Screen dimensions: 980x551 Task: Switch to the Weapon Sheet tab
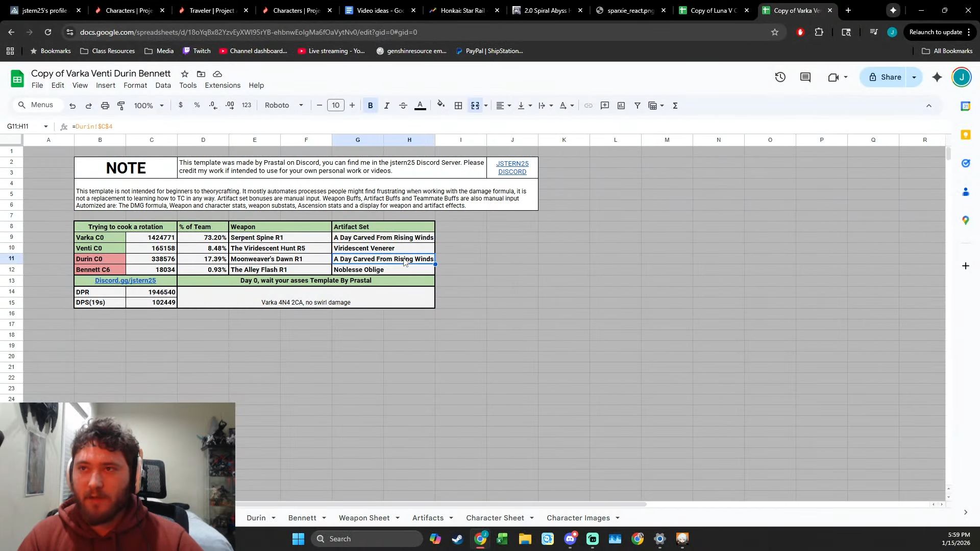(364, 518)
